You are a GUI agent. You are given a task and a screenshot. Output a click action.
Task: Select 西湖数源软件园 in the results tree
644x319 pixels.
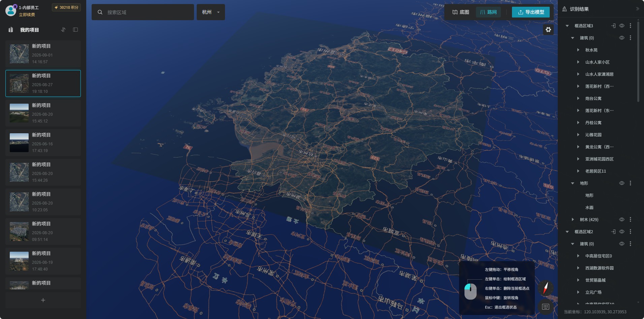click(x=599, y=268)
